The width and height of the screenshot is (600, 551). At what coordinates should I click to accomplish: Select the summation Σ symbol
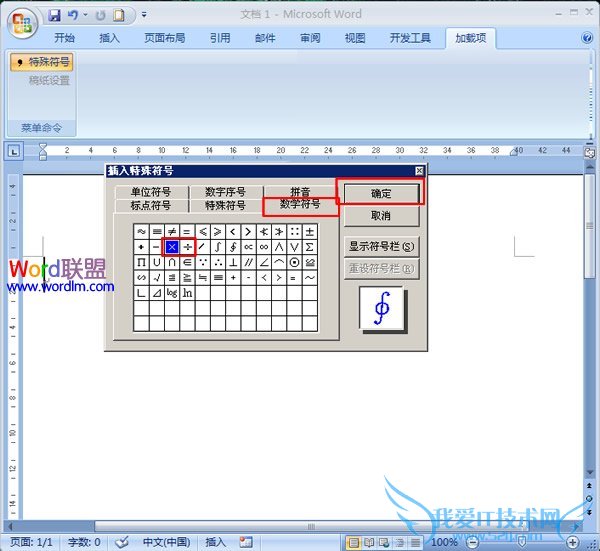pyautogui.click(x=310, y=247)
